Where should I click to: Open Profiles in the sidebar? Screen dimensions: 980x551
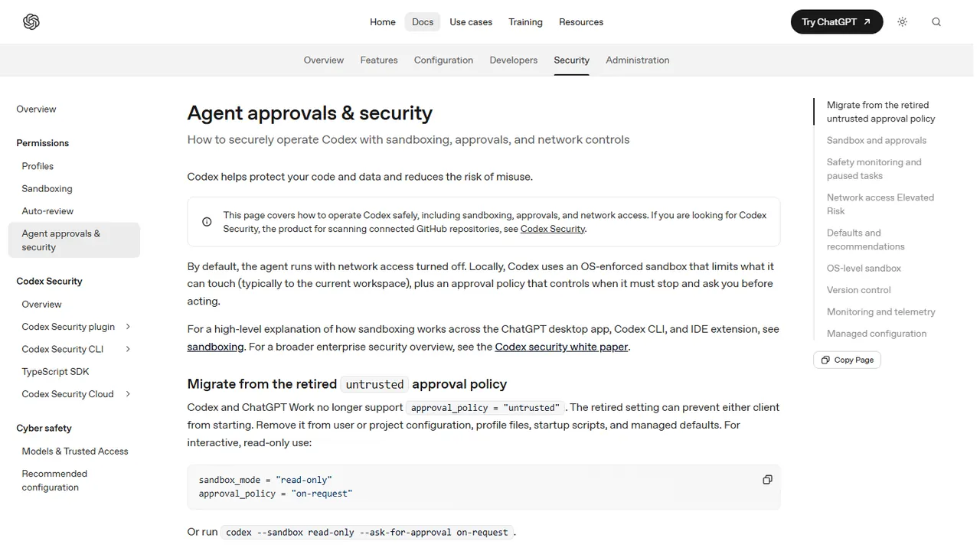[38, 166]
